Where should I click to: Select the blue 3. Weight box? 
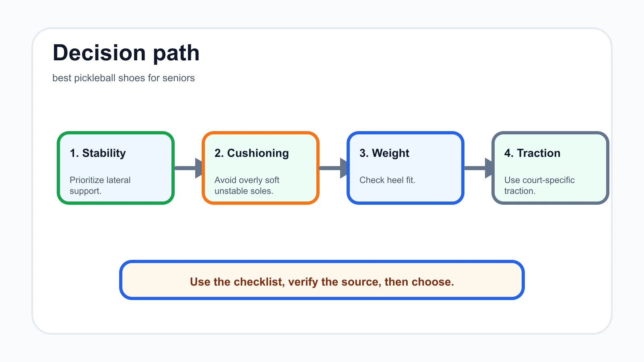pyautogui.click(x=405, y=168)
